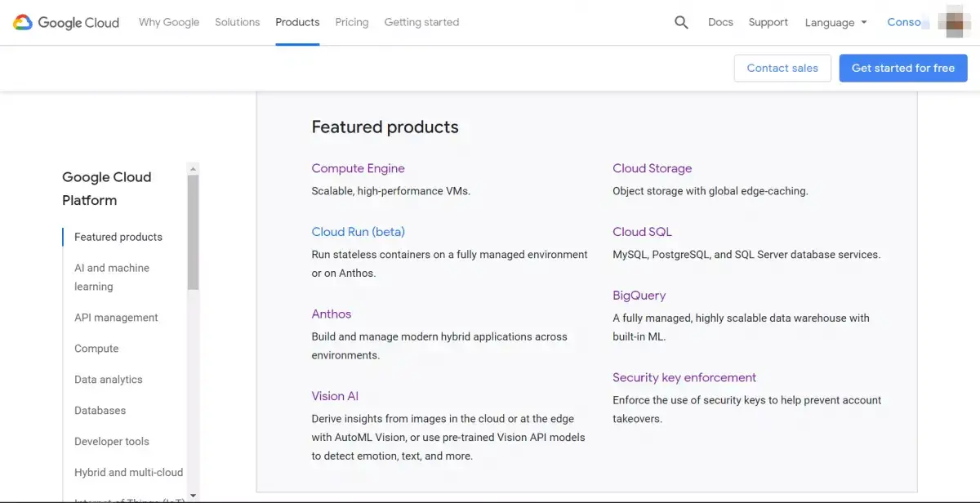Open the Cloud Run (beta) link

pyautogui.click(x=358, y=232)
